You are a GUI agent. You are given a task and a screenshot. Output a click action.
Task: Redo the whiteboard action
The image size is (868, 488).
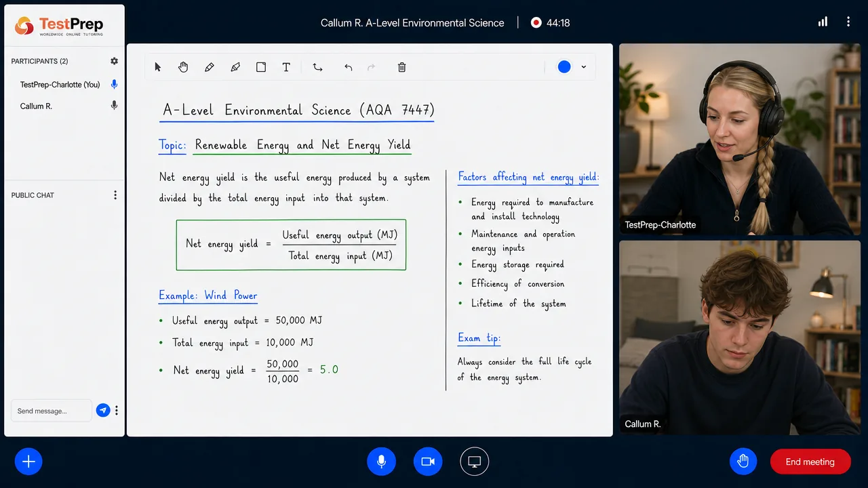(371, 67)
